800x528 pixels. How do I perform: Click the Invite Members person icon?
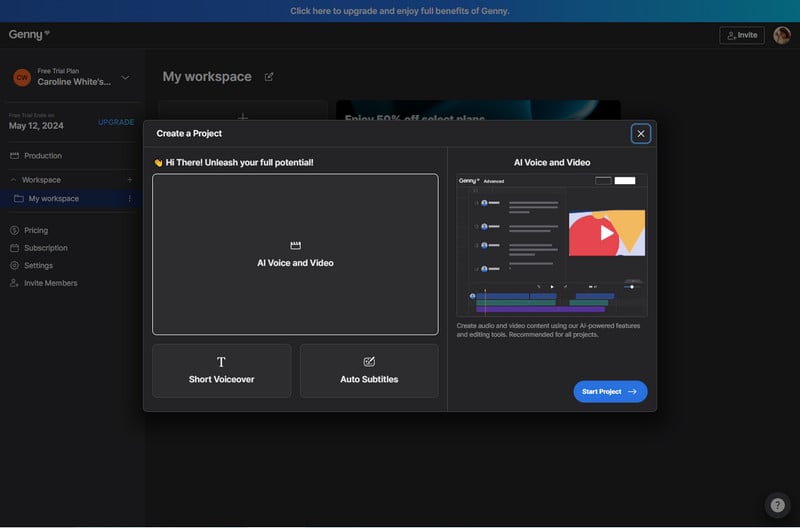coord(14,283)
